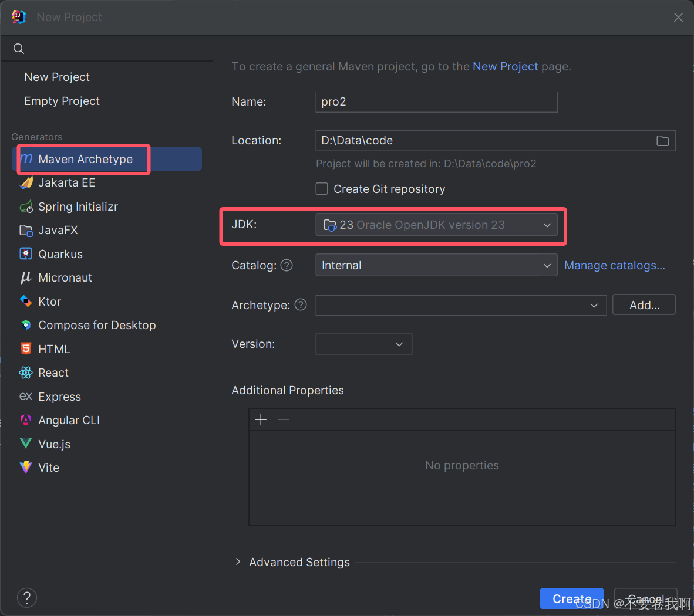The height and width of the screenshot is (616, 694).
Task: Click the Add... archetype button
Action: tap(644, 305)
